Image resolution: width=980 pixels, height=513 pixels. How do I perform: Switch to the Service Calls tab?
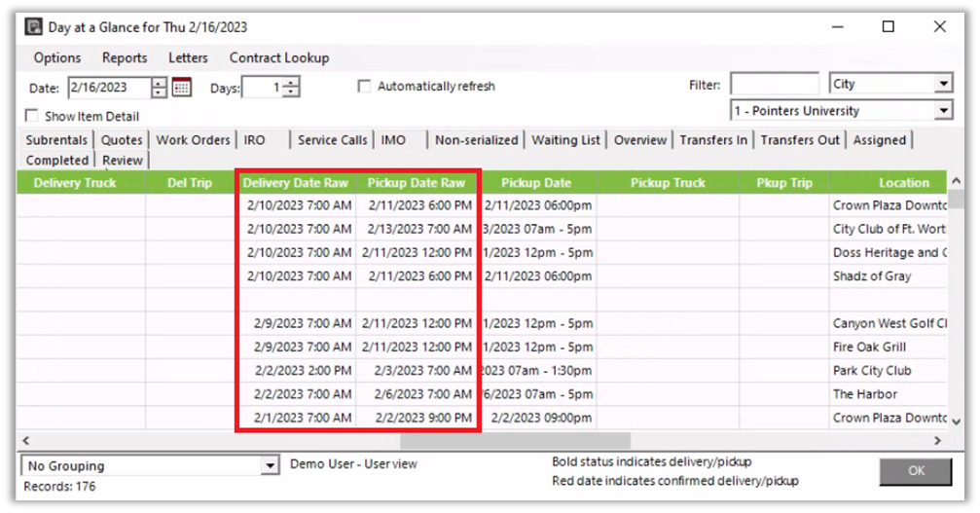[332, 140]
